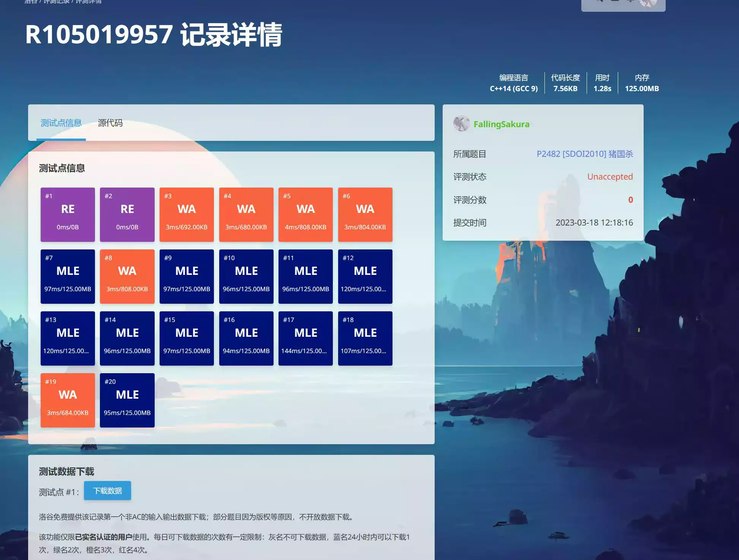Click the user avatar in top bar
The width and height of the screenshot is (739, 560).
click(x=648, y=2)
